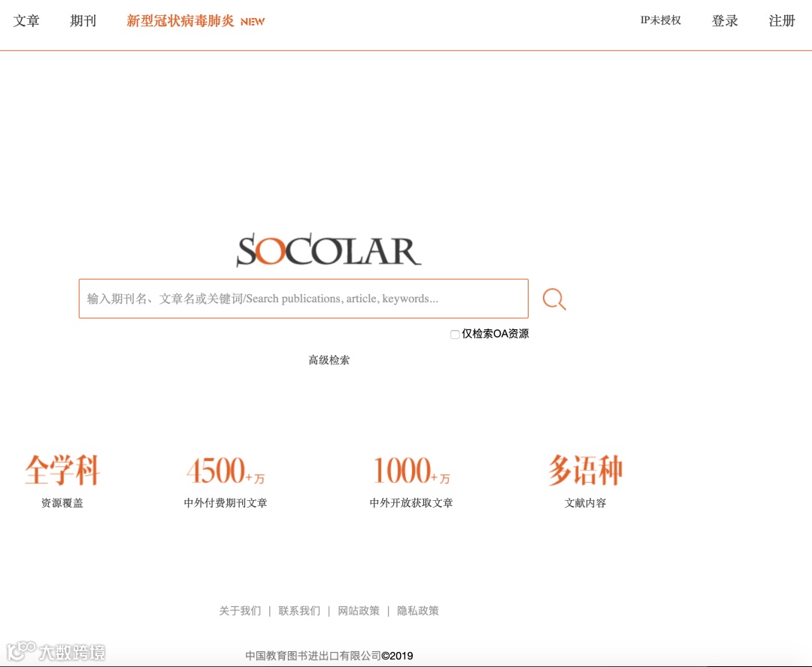Click the orange magnifier search icon
Image resolution: width=812 pixels, height=667 pixels.
click(x=554, y=299)
